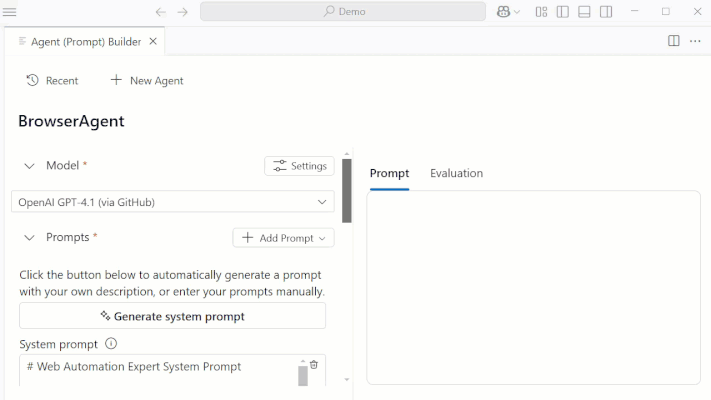Click the Generate prompt sparkle icon
Screen dimensions: 711x400
coord(105,316)
